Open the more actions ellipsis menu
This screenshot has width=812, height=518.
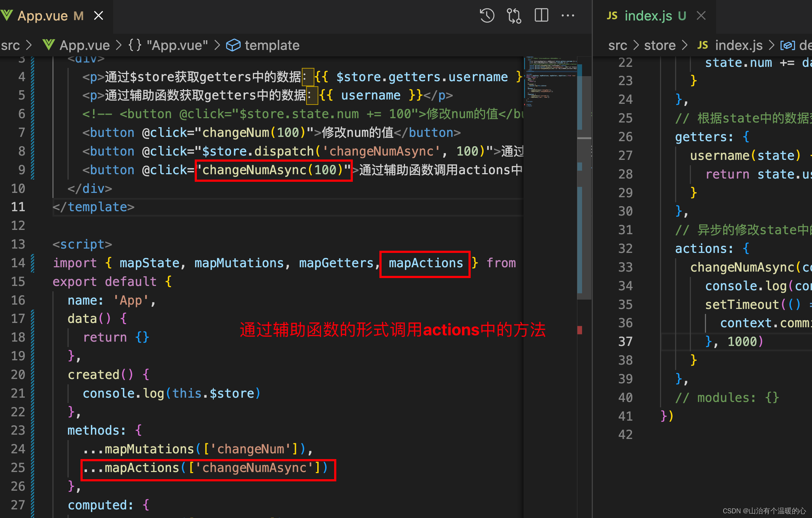pyautogui.click(x=568, y=16)
